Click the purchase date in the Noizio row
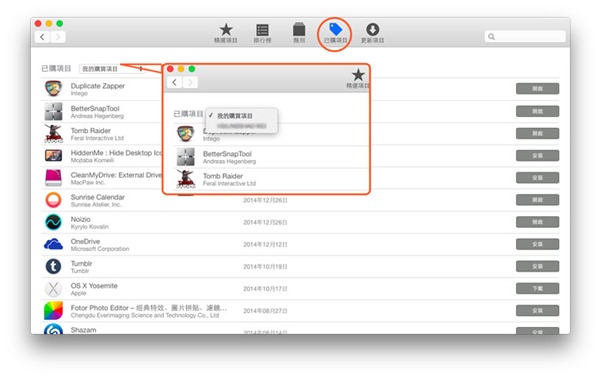This screenshot has height=377, width=600. tap(265, 222)
